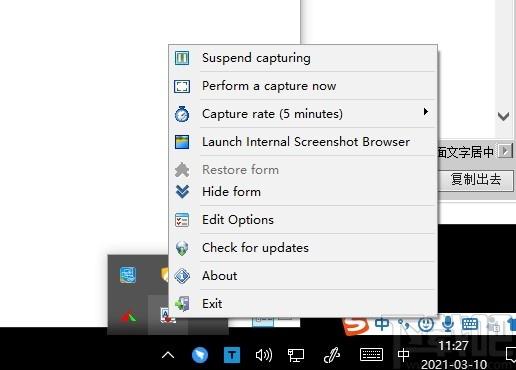Click the checklist icon beside Edit Options
This screenshot has height=370, width=516.
[x=182, y=220]
